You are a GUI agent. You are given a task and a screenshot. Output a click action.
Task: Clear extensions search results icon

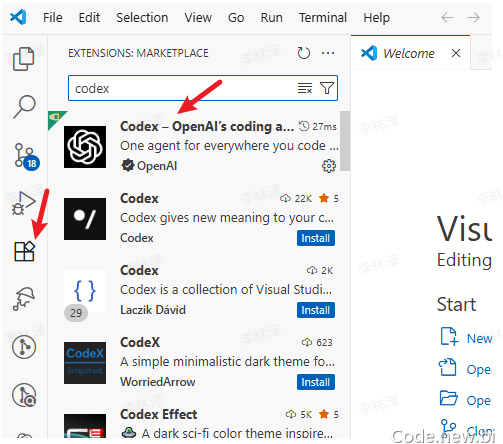(x=305, y=88)
